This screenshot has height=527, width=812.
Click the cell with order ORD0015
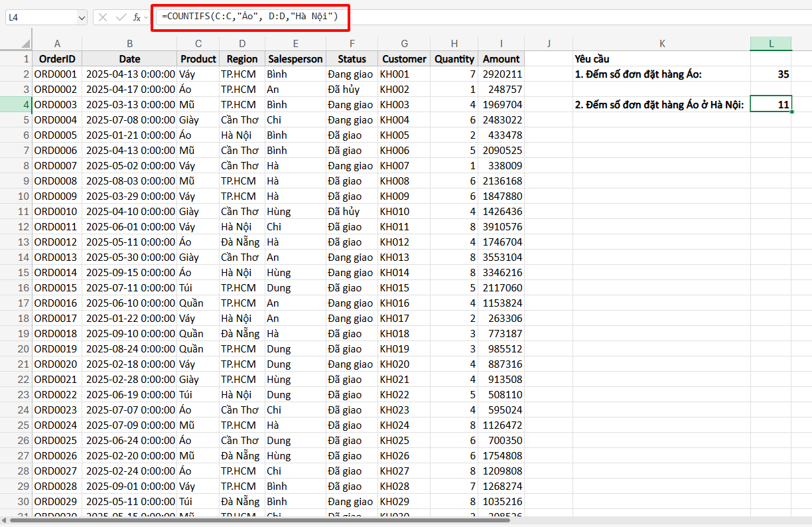coord(57,288)
